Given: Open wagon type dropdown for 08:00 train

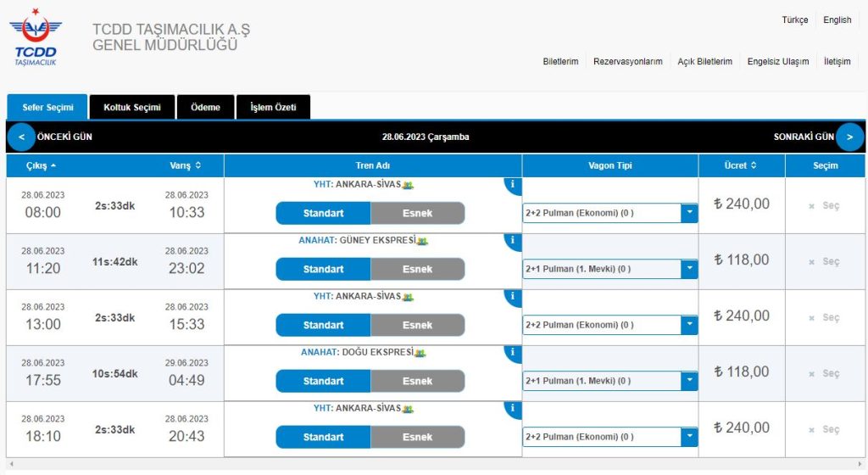Looking at the screenshot, I should point(609,213).
